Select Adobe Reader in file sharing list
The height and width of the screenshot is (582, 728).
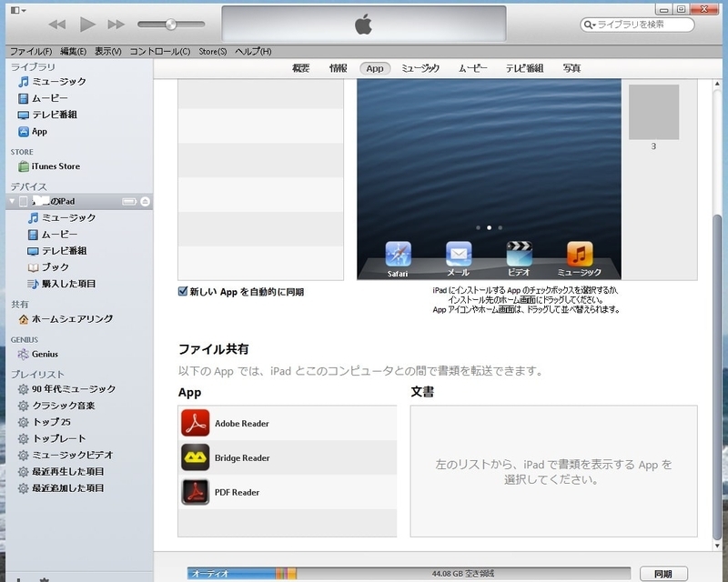288,423
